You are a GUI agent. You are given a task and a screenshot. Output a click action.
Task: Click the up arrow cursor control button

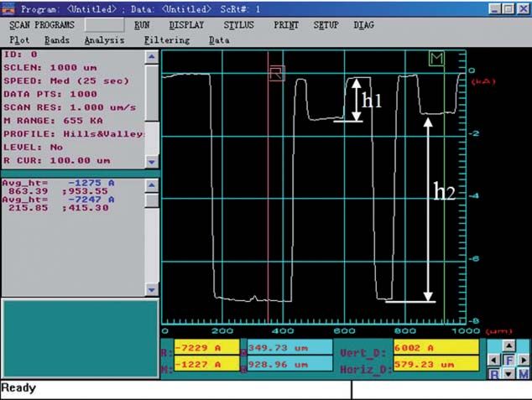pyautogui.click(x=509, y=345)
